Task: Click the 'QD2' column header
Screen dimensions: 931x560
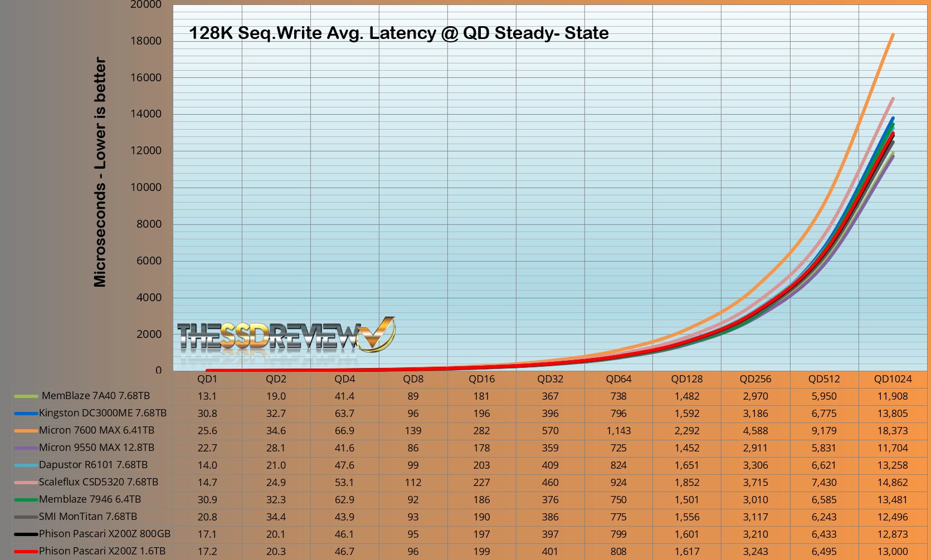Action: (276, 379)
